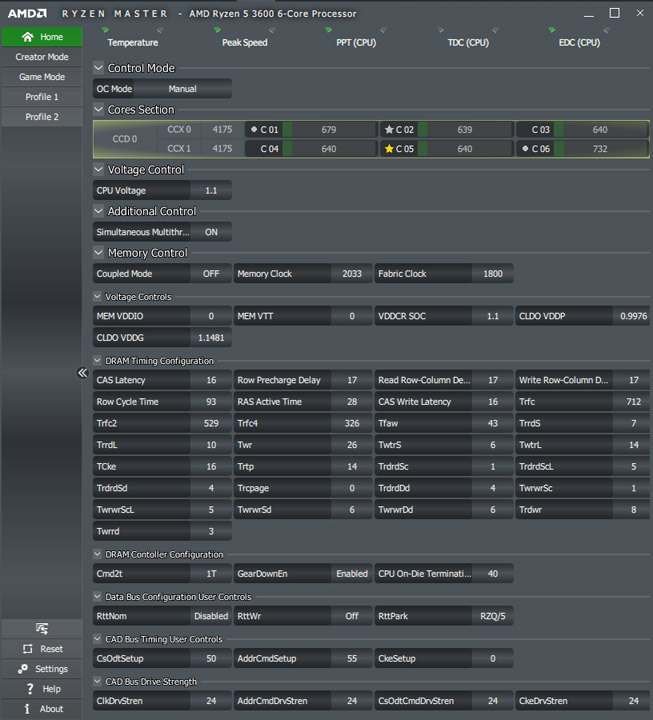Switch to Game Mode
The height and width of the screenshot is (720, 653).
tap(42, 77)
